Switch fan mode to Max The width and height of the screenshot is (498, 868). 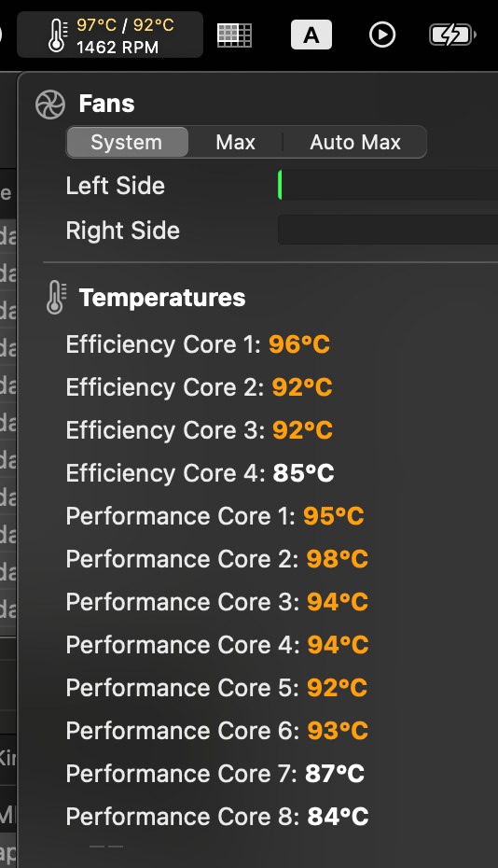coord(236,142)
